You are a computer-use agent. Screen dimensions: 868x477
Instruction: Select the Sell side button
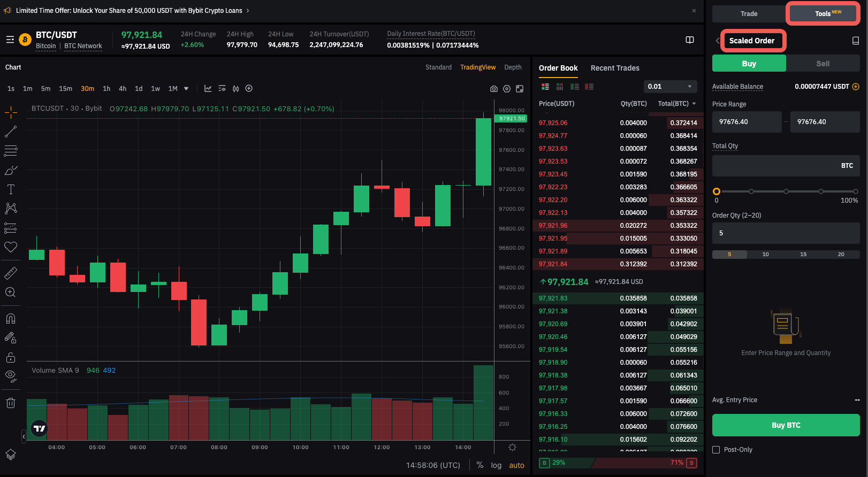click(823, 64)
